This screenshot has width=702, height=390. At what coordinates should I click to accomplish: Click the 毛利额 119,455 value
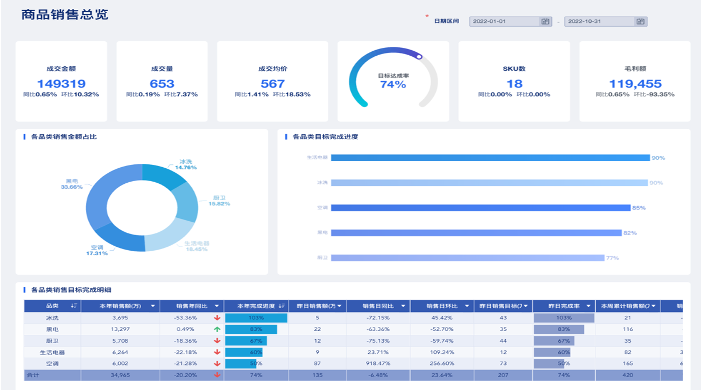click(635, 84)
